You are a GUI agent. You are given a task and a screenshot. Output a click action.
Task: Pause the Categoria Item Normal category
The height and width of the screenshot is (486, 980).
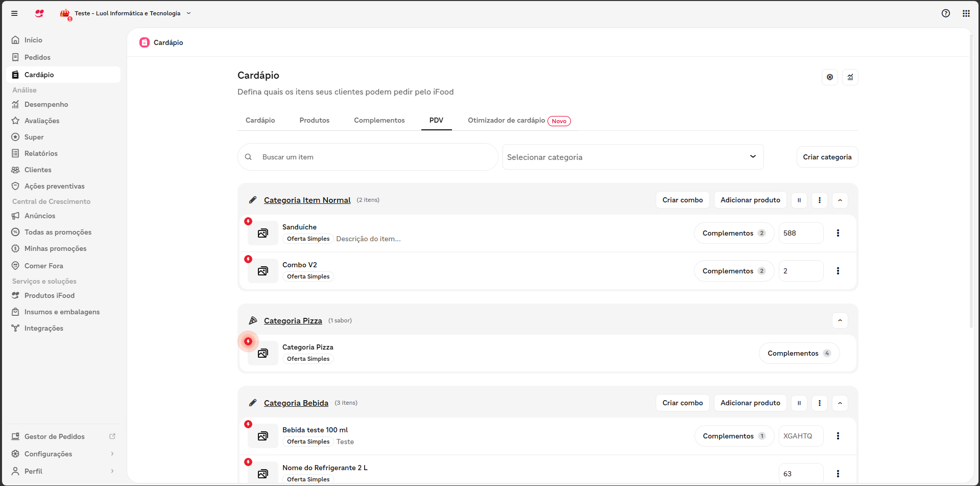coord(799,200)
